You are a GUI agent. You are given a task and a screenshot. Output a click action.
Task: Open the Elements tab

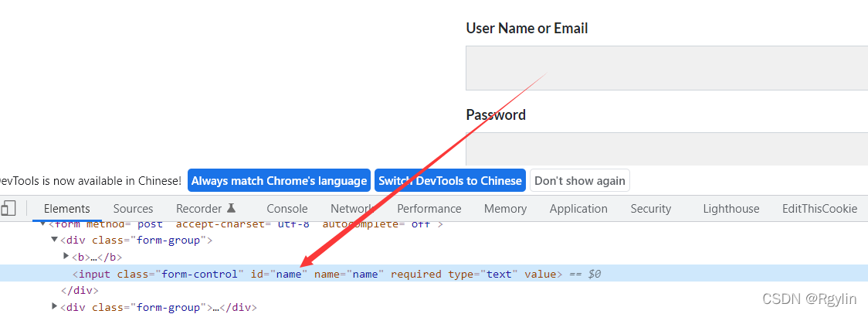click(x=67, y=209)
